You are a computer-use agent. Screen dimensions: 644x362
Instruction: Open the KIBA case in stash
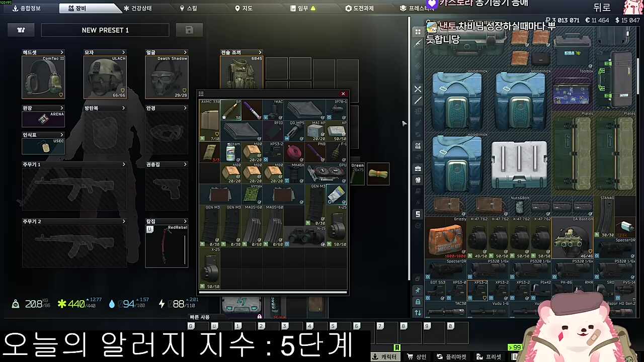tap(573, 48)
